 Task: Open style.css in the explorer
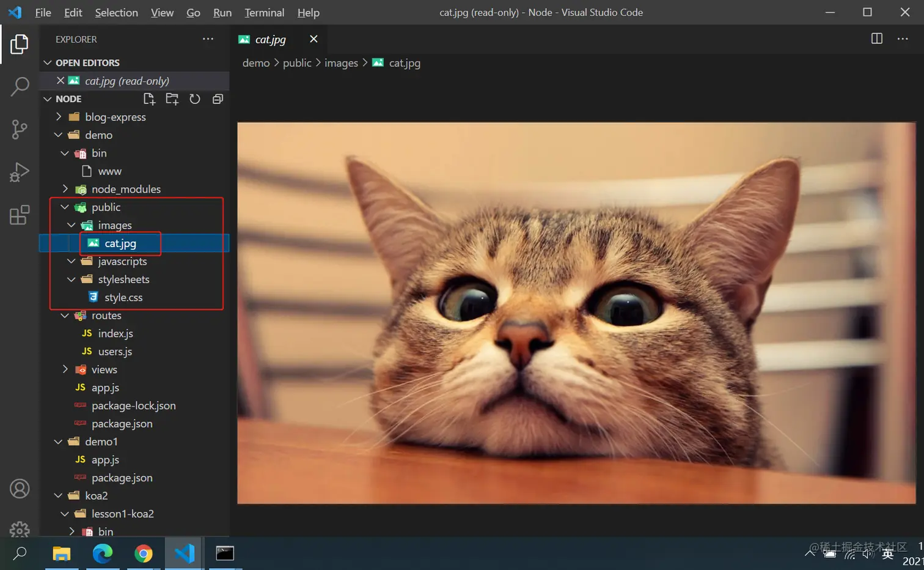(x=123, y=297)
